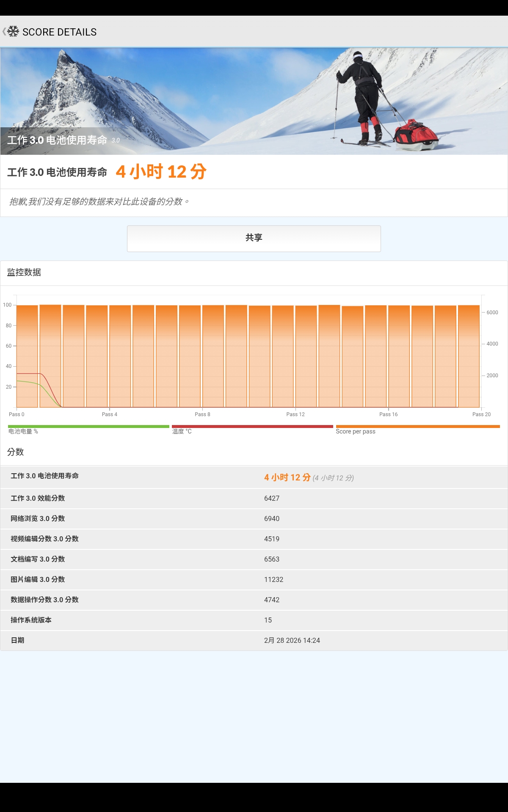
Task: Tap the 数据操作分数 3.0 分数 row
Action: click(x=254, y=600)
